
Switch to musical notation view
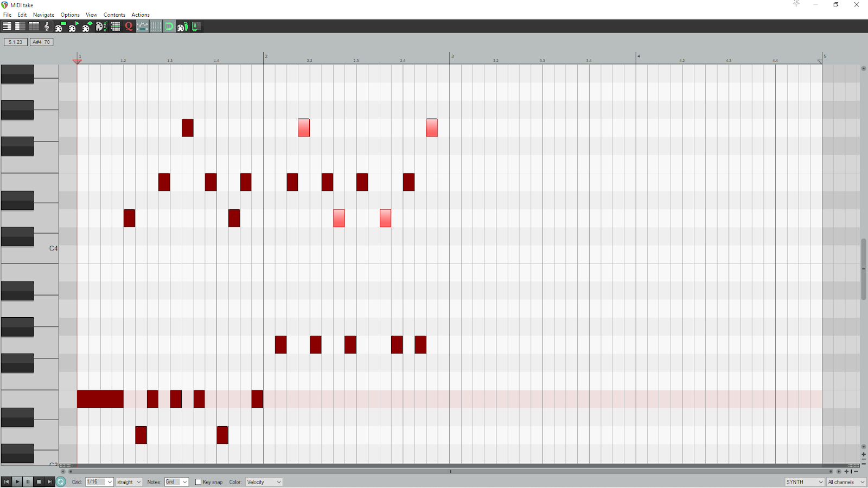tap(47, 26)
